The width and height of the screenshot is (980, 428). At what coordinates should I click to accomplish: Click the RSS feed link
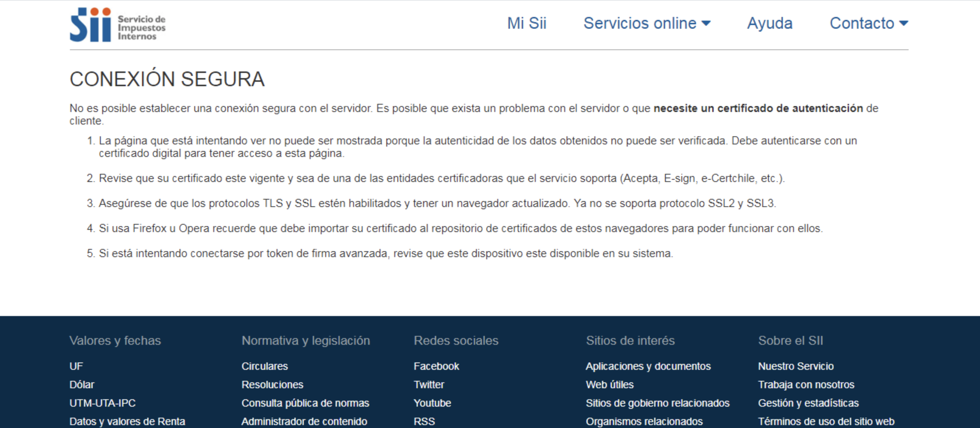[424, 421]
